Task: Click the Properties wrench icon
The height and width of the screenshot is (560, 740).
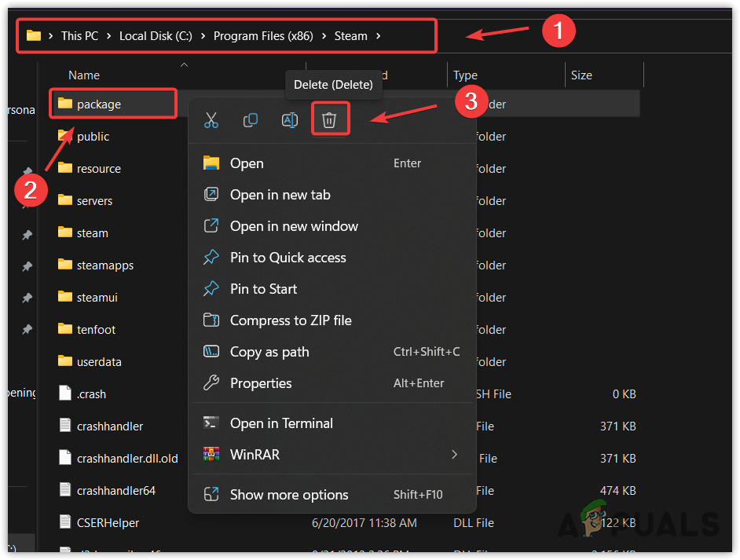Action: [211, 382]
